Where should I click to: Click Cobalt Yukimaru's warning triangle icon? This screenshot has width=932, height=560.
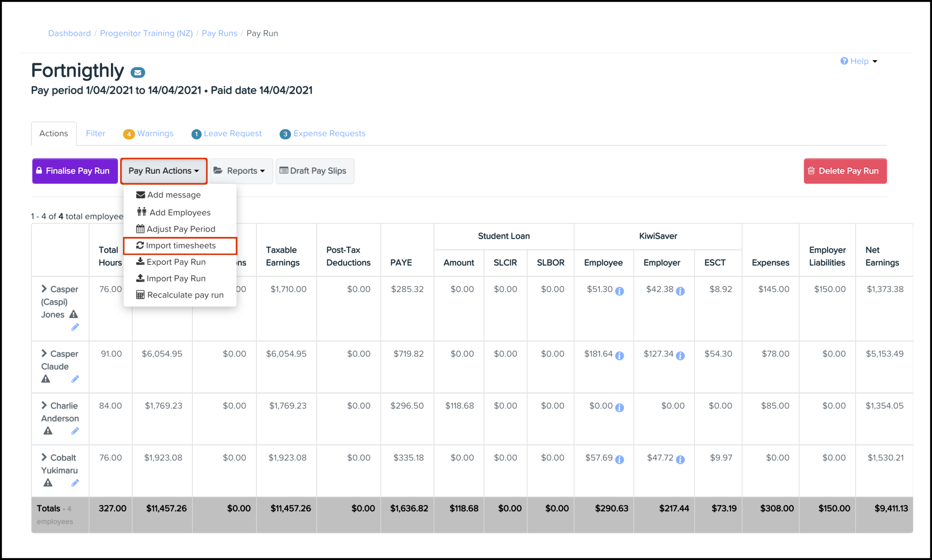(x=48, y=483)
